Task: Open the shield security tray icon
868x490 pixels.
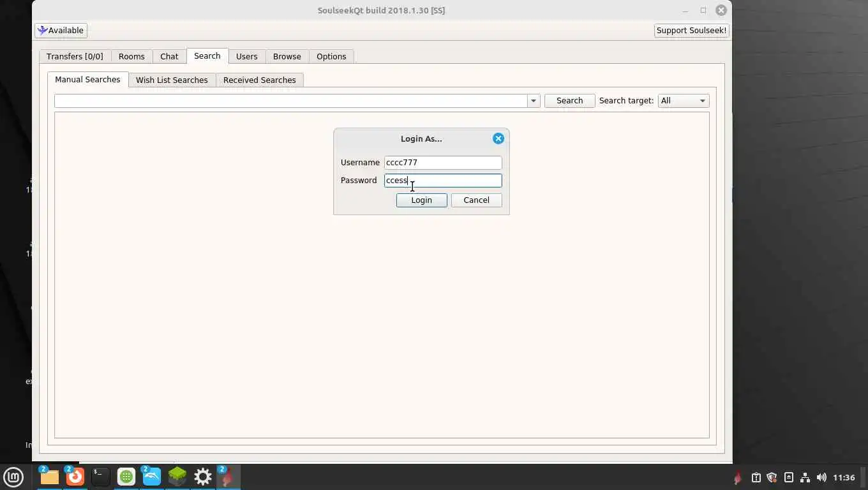Action: 772,477
